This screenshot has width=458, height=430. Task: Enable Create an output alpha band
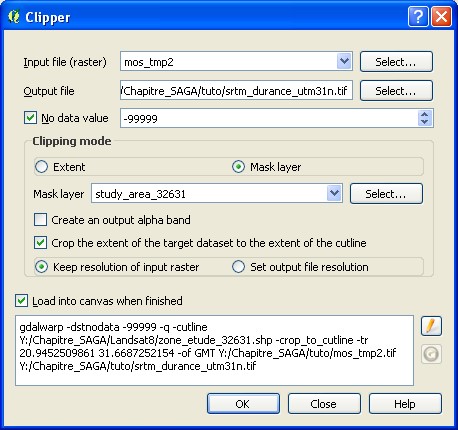pyautogui.click(x=41, y=220)
